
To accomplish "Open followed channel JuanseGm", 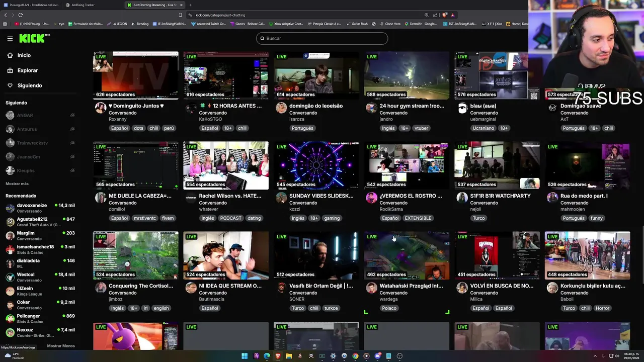I will tap(40, 157).
